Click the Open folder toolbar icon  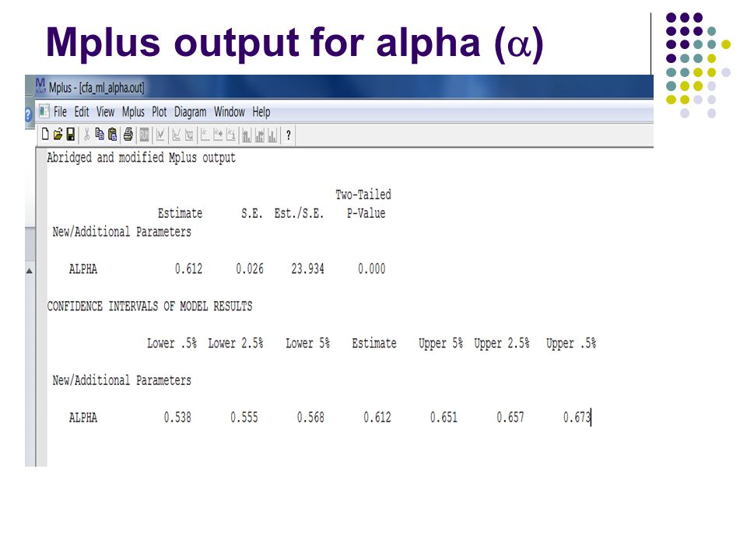(x=58, y=135)
